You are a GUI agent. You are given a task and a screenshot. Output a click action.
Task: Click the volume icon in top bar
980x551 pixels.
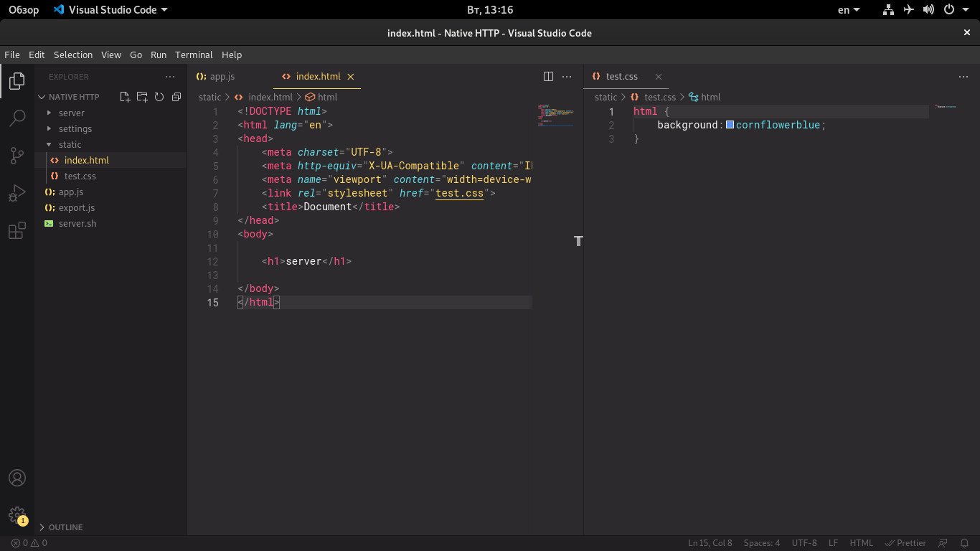929,10
